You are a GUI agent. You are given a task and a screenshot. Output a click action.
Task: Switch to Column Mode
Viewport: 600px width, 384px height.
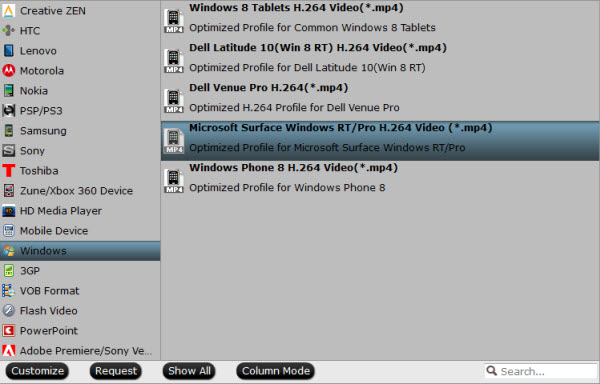click(x=276, y=371)
